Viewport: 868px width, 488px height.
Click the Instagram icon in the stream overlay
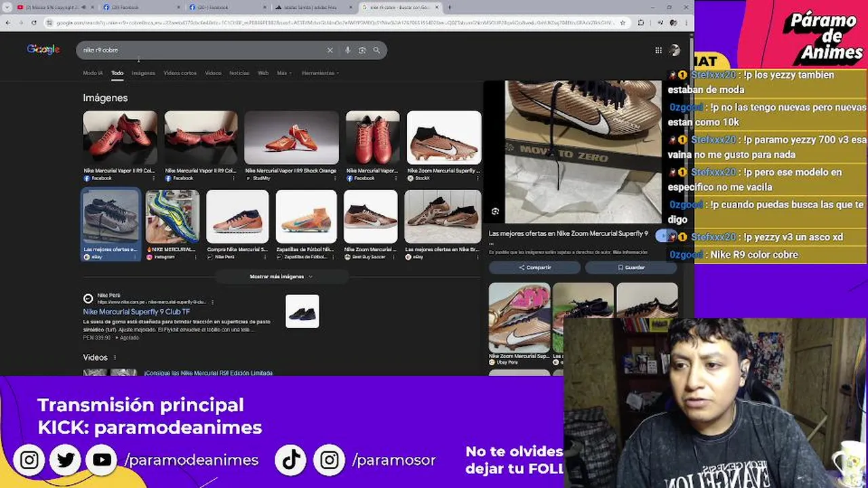pyautogui.click(x=29, y=460)
